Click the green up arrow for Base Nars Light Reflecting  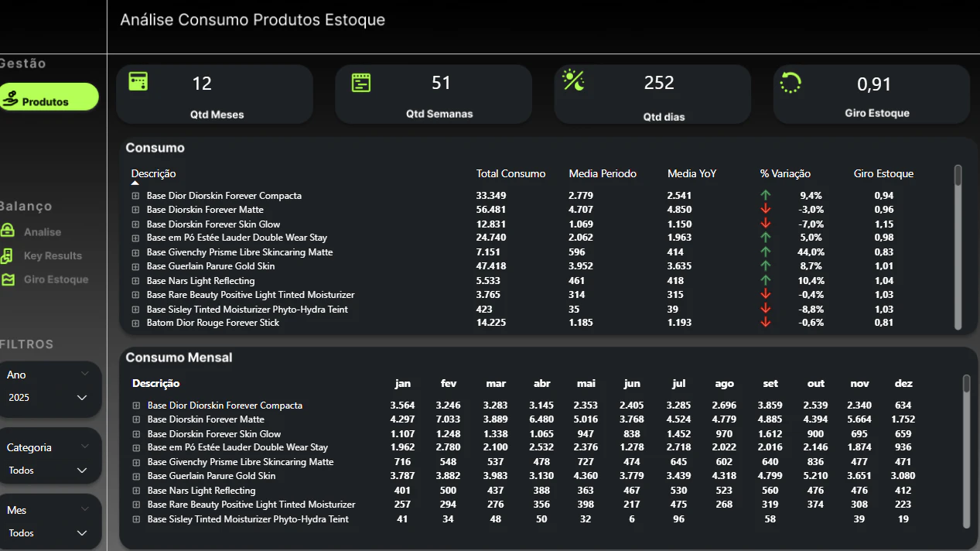766,280
